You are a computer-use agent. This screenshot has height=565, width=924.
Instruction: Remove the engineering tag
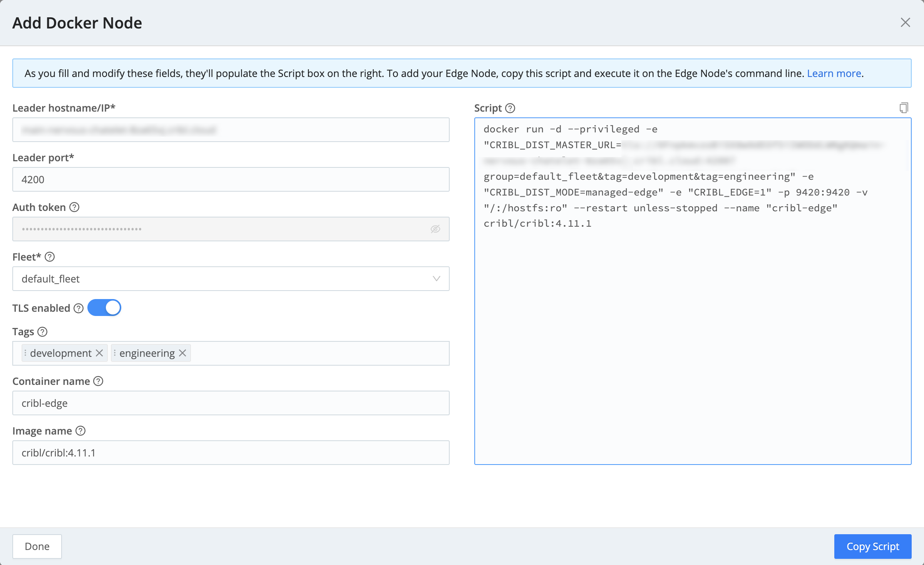click(182, 353)
